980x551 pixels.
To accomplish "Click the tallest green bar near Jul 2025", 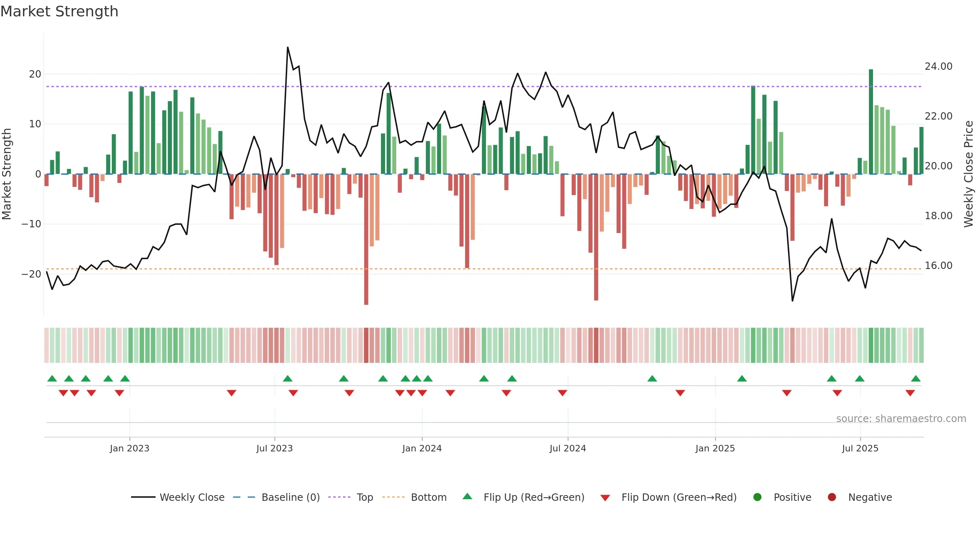I will [871, 122].
